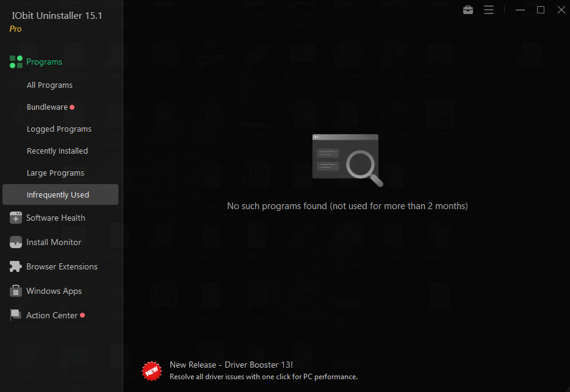Open New Release Driver Booster 13 link
This screenshot has width=570, height=392.
coord(231,365)
